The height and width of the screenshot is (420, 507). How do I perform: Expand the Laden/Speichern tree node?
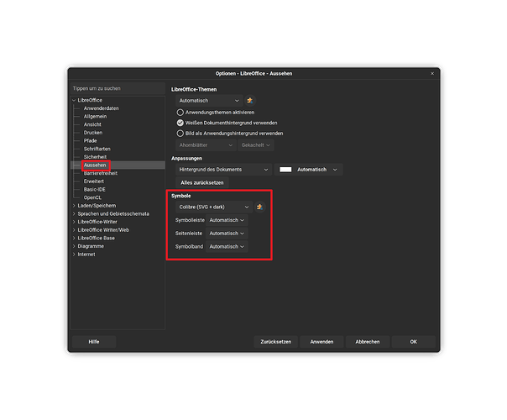point(73,206)
